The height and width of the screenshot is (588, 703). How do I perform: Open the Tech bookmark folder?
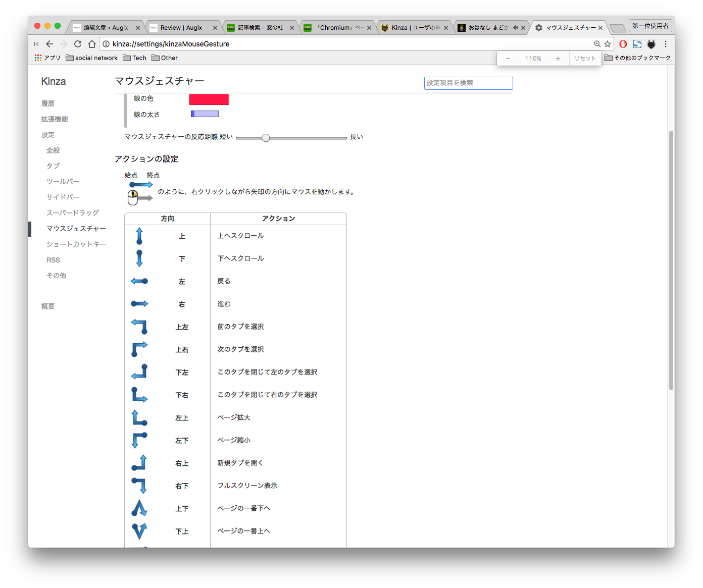click(x=134, y=58)
